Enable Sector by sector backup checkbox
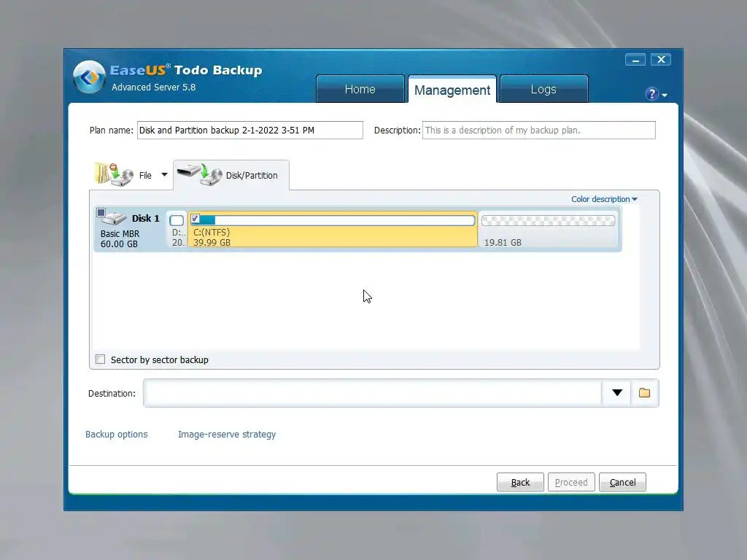Screen dimensions: 747x560 (101, 359)
